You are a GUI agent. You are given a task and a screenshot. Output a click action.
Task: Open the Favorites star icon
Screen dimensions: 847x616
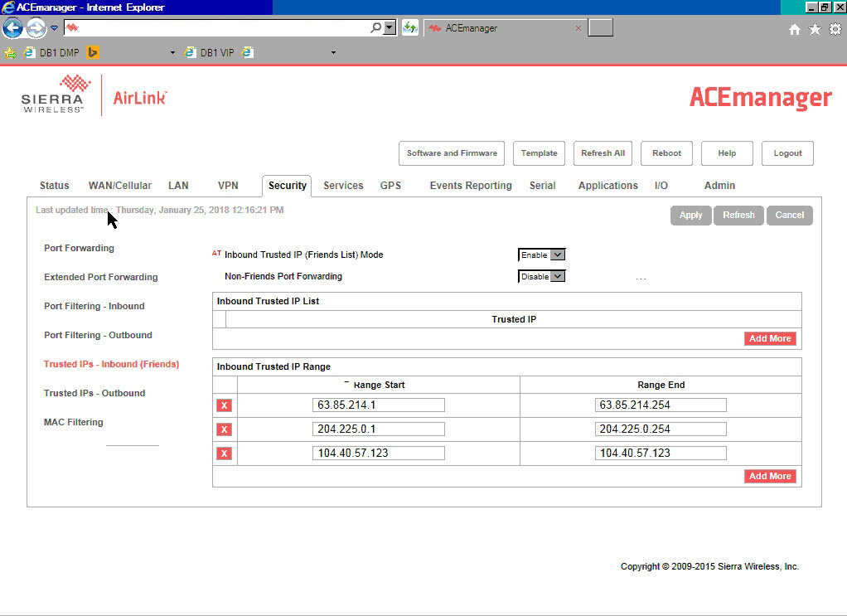(815, 29)
